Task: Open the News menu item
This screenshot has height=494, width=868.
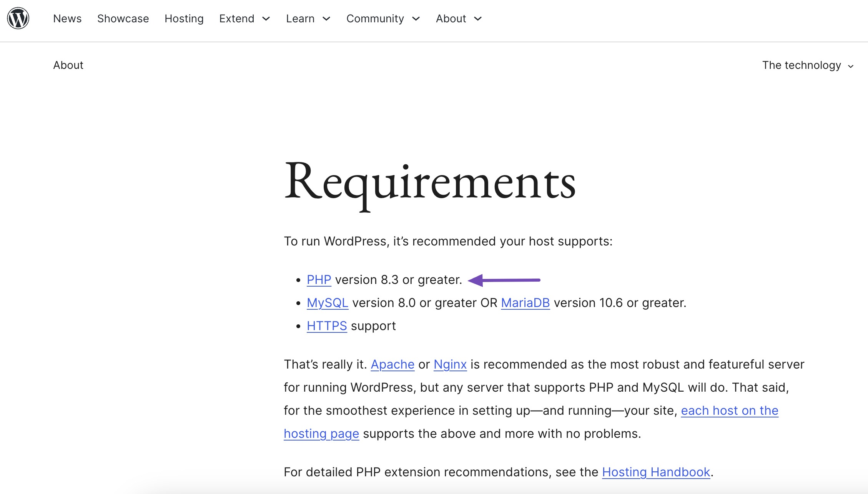Action: tap(67, 18)
